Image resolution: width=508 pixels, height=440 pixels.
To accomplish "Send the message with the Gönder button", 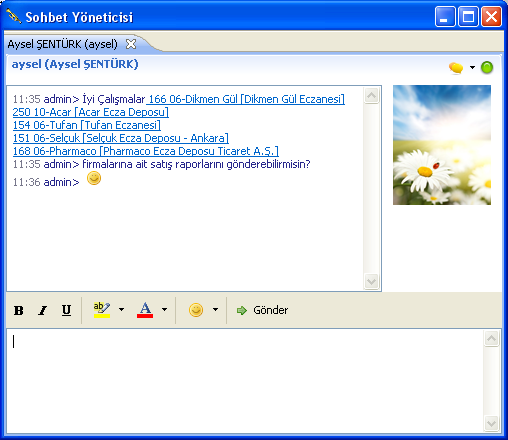I will (262, 310).
